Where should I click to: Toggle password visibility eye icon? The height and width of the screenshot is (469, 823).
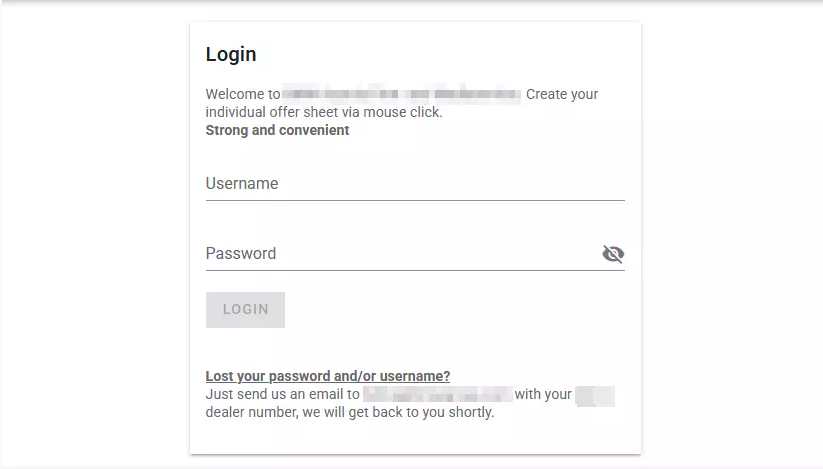click(x=613, y=254)
